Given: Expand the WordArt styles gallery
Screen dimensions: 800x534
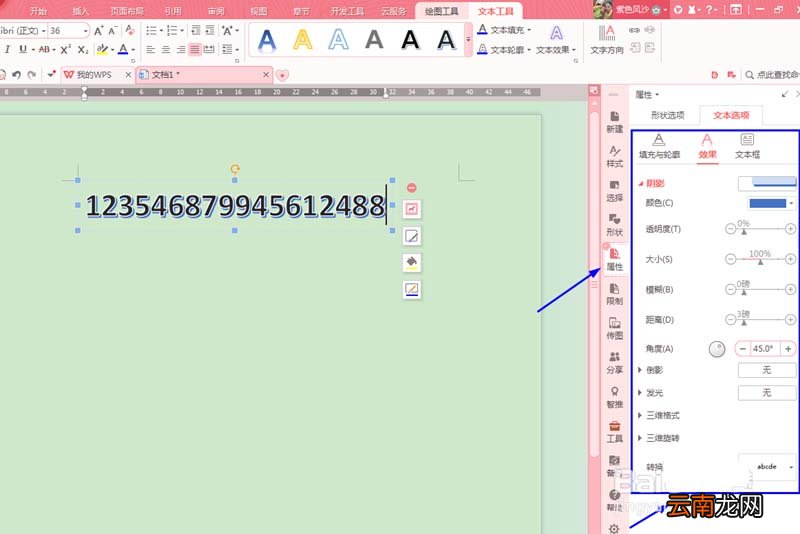Looking at the screenshot, I should pos(468,39).
